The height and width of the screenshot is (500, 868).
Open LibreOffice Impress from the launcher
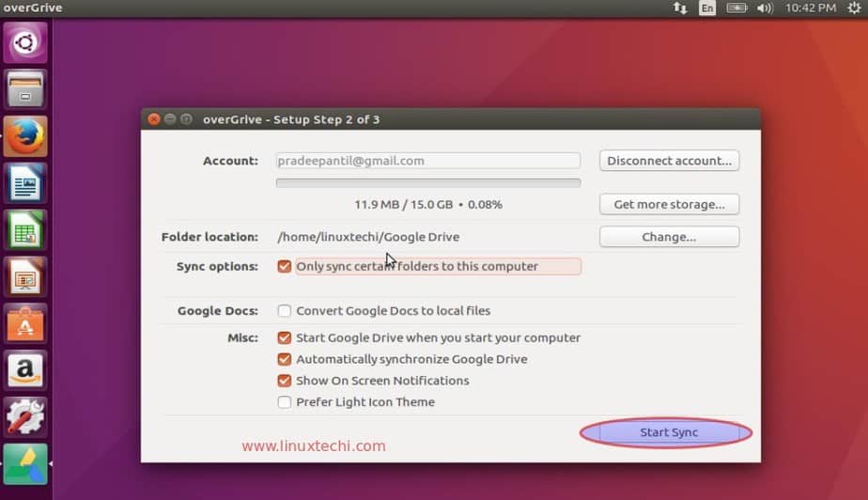(x=25, y=277)
